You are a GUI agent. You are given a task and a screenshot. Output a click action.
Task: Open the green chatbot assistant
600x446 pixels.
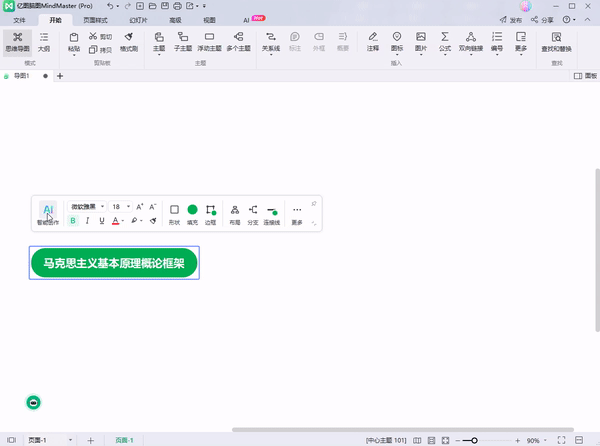click(33, 402)
